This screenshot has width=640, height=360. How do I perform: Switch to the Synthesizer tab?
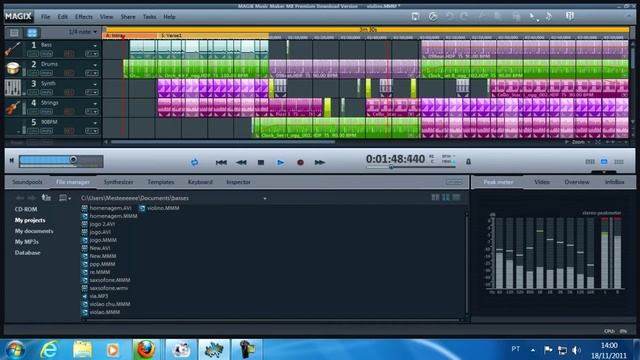118,182
